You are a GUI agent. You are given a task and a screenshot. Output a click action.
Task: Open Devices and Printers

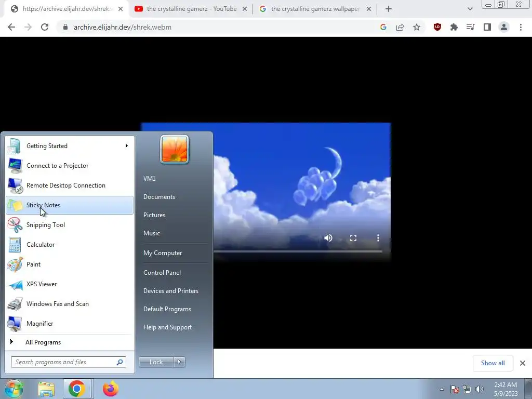[x=170, y=291]
